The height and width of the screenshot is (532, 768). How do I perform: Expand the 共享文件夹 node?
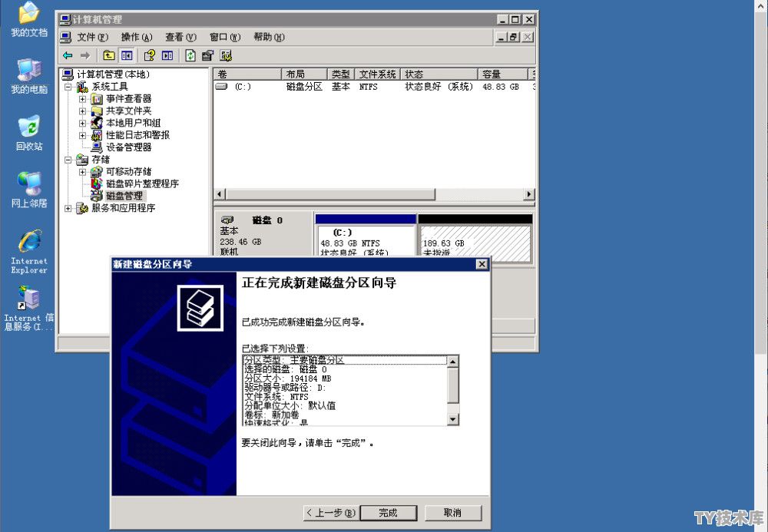(x=82, y=111)
